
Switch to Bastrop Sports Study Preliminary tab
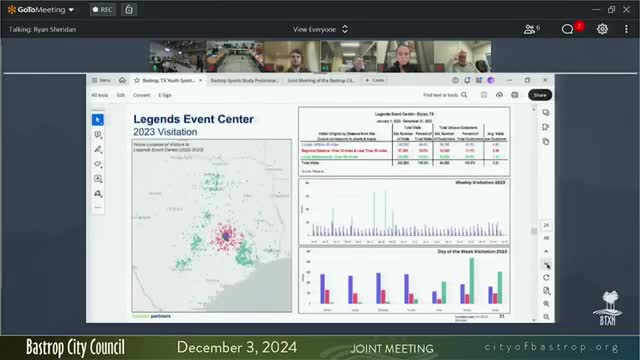click(244, 80)
